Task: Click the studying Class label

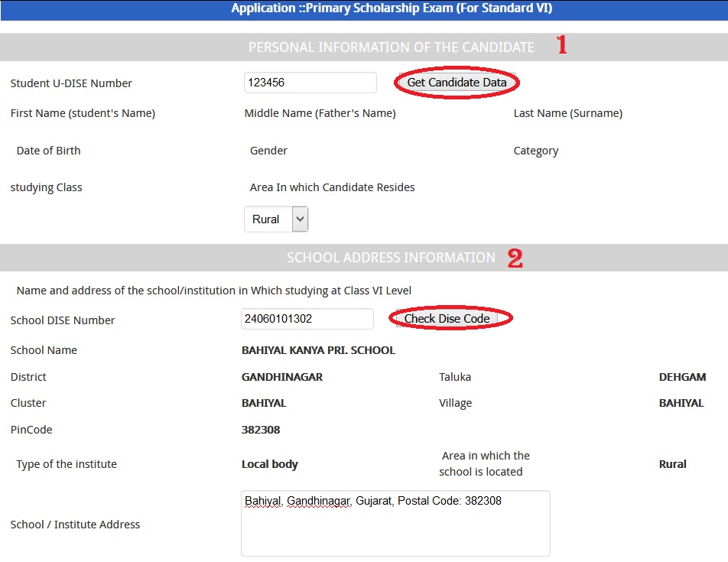Action: coord(46,187)
